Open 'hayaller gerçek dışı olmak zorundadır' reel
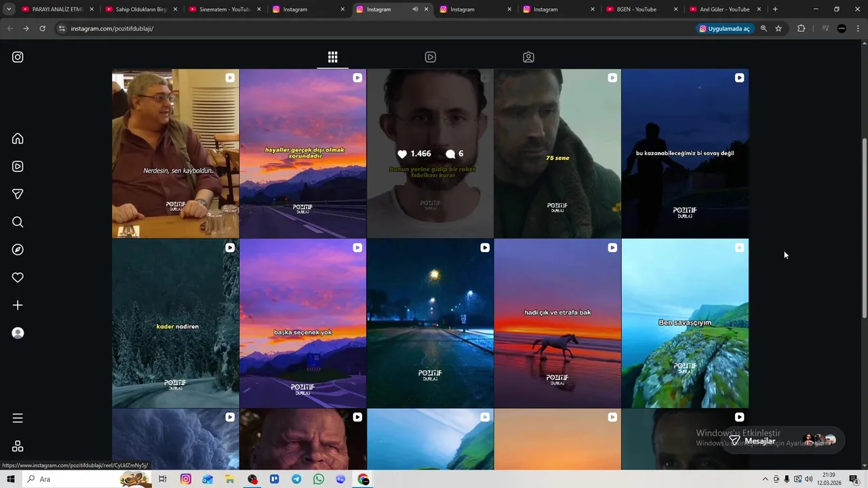 click(x=302, y=153)
